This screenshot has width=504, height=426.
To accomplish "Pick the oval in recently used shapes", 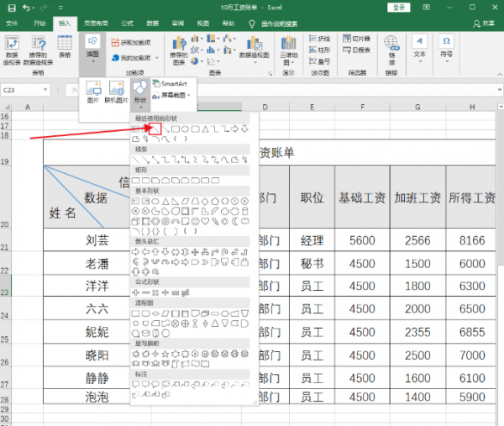I will point(185,129).
